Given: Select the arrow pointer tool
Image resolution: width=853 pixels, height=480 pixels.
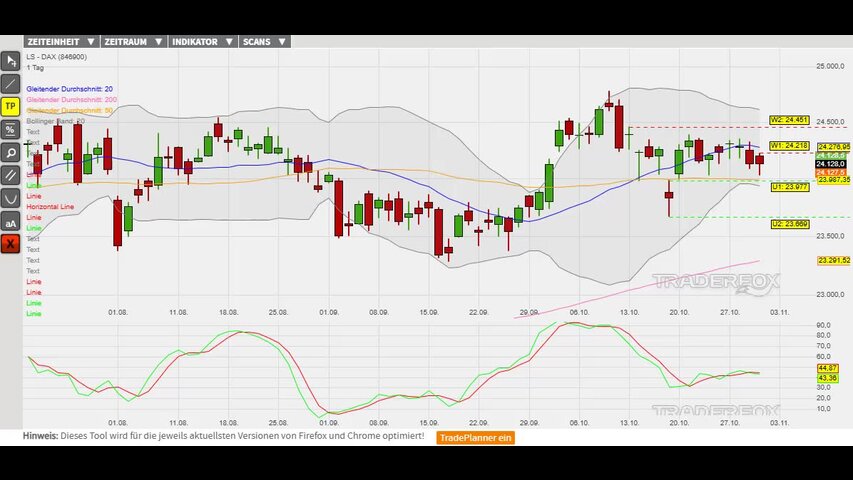Looking at the screenshot, I should [11, 61].
